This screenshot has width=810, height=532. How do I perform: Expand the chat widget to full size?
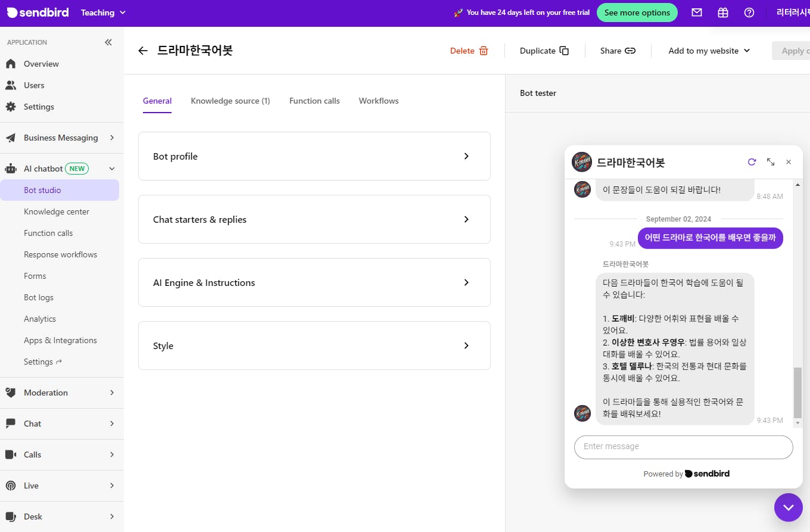click(771, 162)
